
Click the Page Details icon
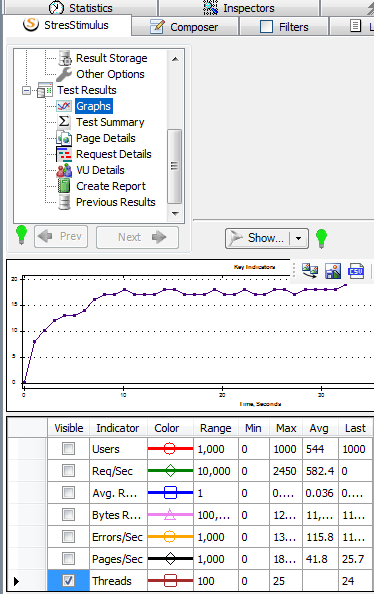64,138
